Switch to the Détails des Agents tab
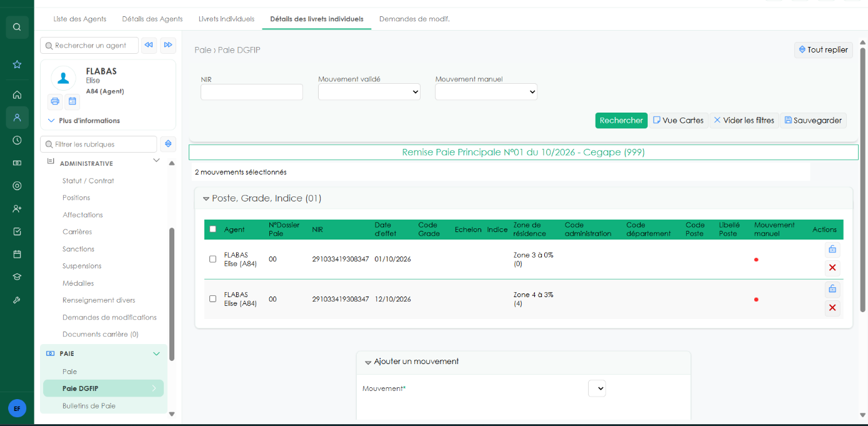 [x=152, y=19]
